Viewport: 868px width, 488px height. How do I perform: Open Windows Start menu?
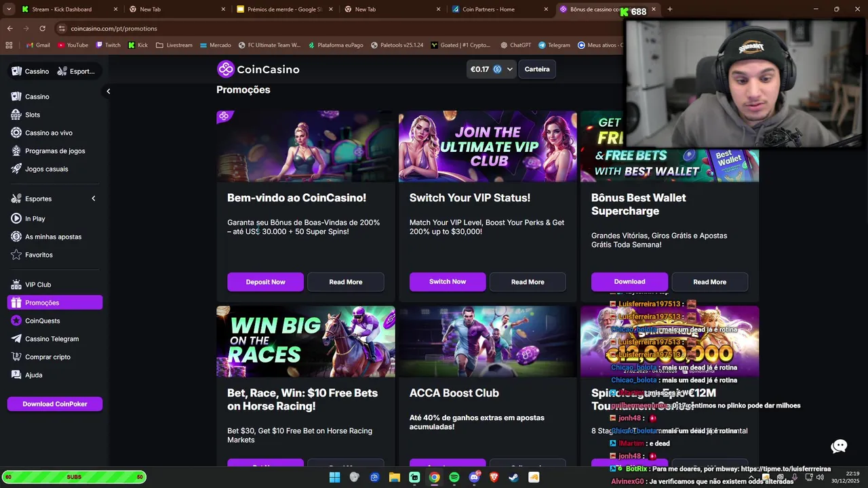[x=334, y=477]
